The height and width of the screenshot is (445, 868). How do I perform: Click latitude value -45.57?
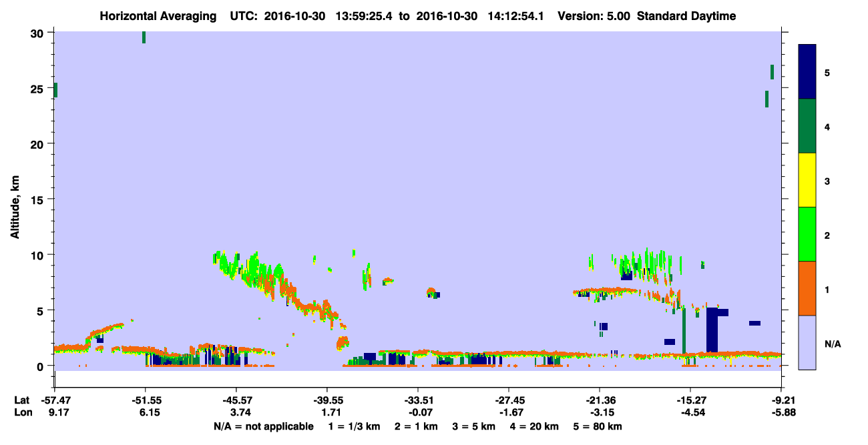(236, 400)
